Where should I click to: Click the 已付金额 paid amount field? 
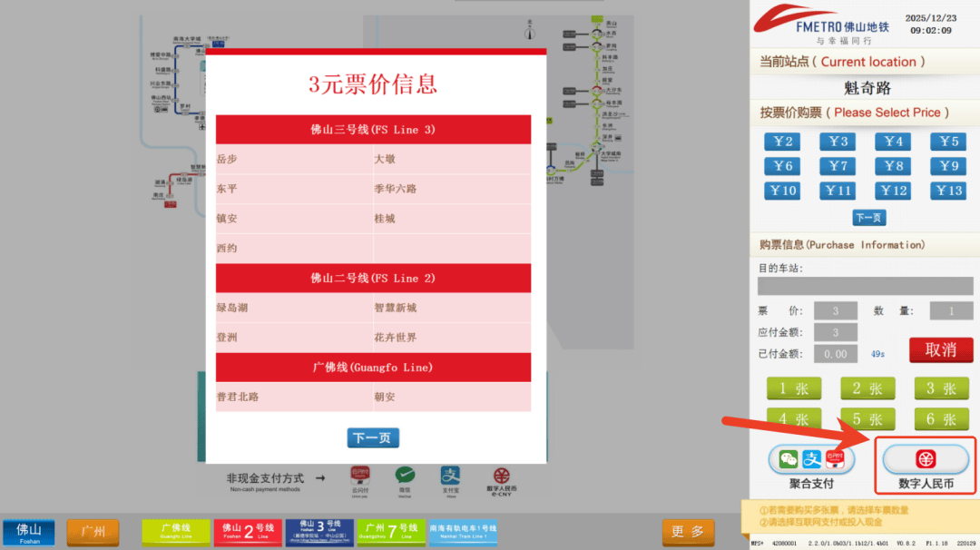(835, 354)
